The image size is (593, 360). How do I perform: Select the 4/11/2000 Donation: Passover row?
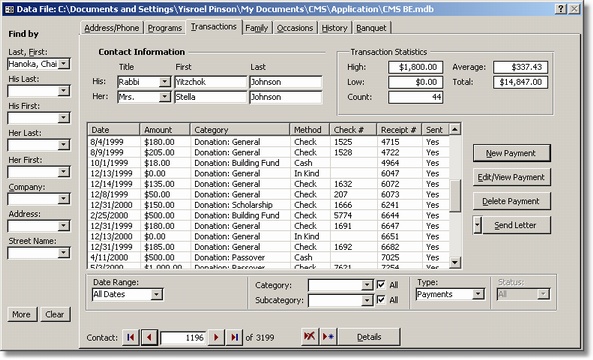point(269,258)
